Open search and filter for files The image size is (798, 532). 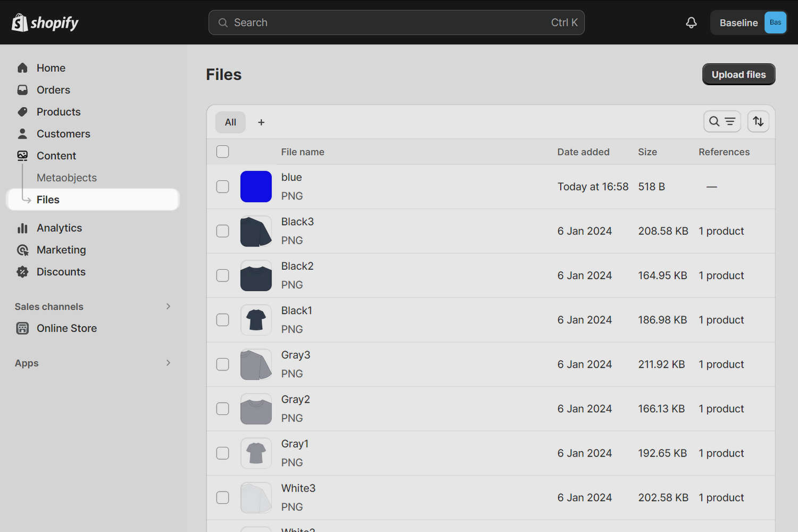(722, 121)
